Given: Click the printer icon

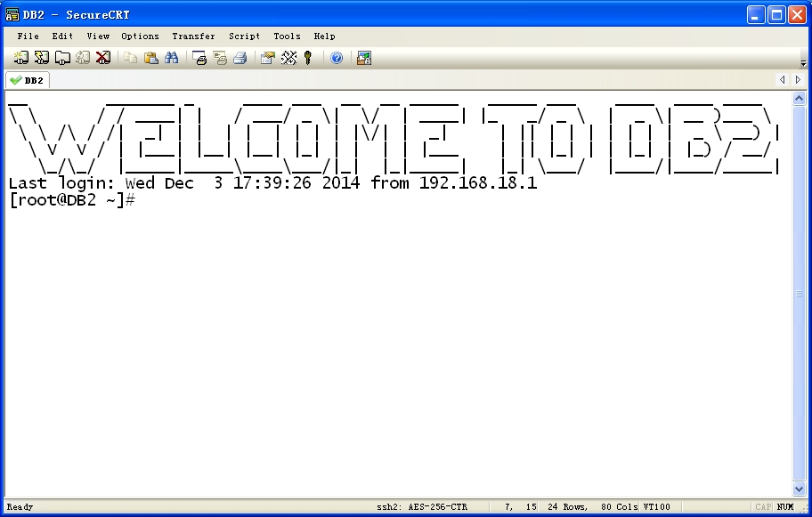Looking at the screenshot, I should click(240, 58).
